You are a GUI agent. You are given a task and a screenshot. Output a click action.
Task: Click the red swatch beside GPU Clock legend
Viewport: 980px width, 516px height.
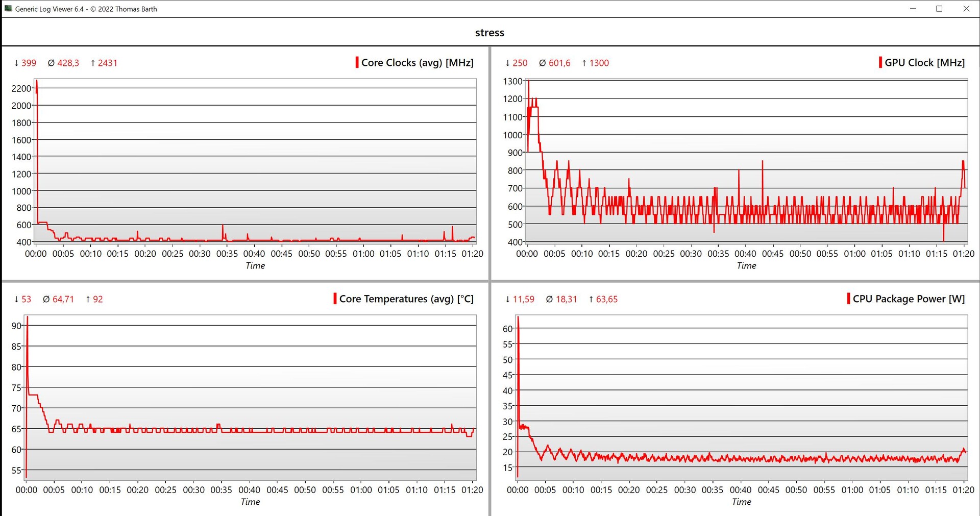[880, 63]
